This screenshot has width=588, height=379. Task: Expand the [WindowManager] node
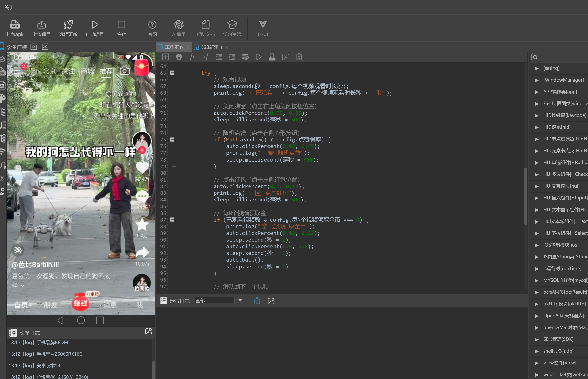536,80
